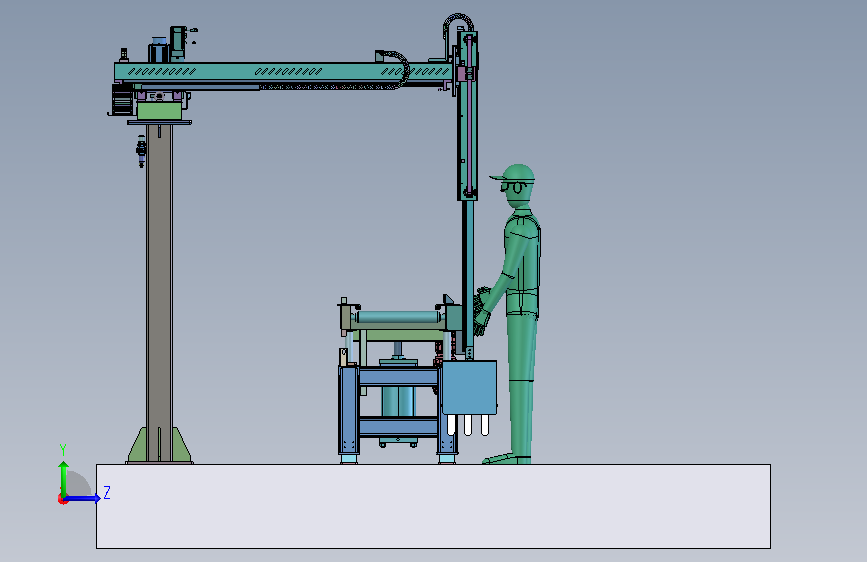Select the operator's cap on the figure's head
This screenshot has width=867, height=562.
514,172
